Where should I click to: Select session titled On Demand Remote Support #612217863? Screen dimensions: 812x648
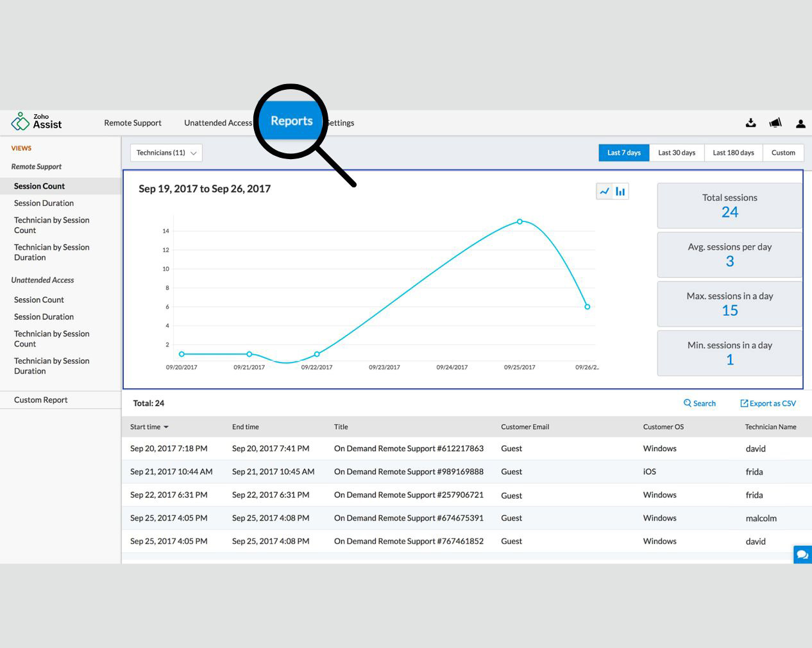409,448
